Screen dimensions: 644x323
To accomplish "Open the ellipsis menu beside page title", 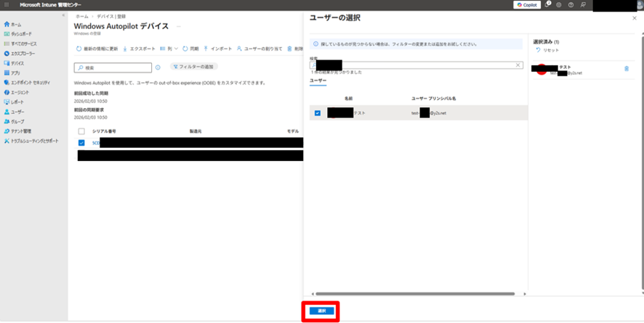I will [x=178, y=27].
